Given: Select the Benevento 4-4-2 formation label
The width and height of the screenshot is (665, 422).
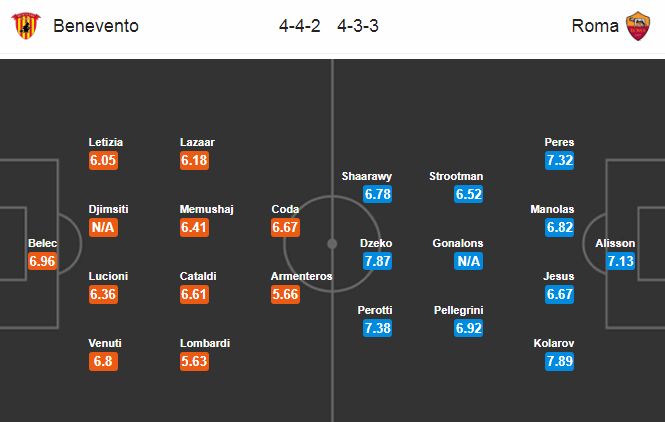Looking at the screenshot, I should 299,26.
